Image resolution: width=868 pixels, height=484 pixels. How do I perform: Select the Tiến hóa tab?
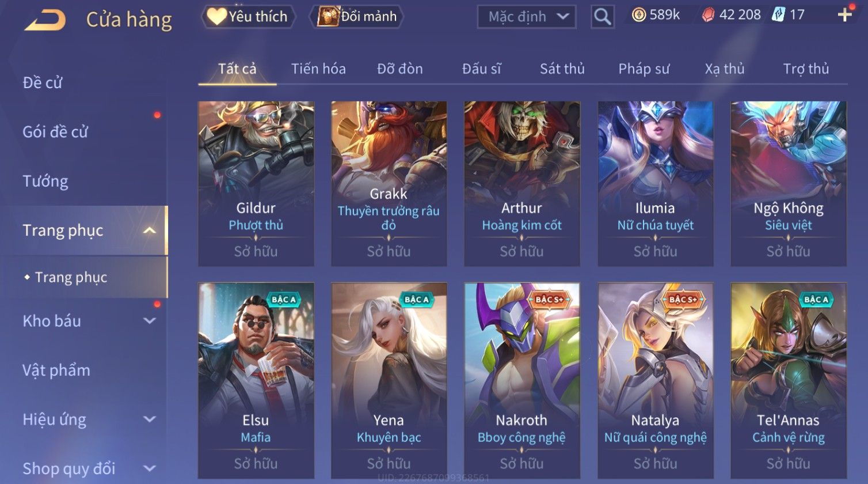tap(318, 69)
